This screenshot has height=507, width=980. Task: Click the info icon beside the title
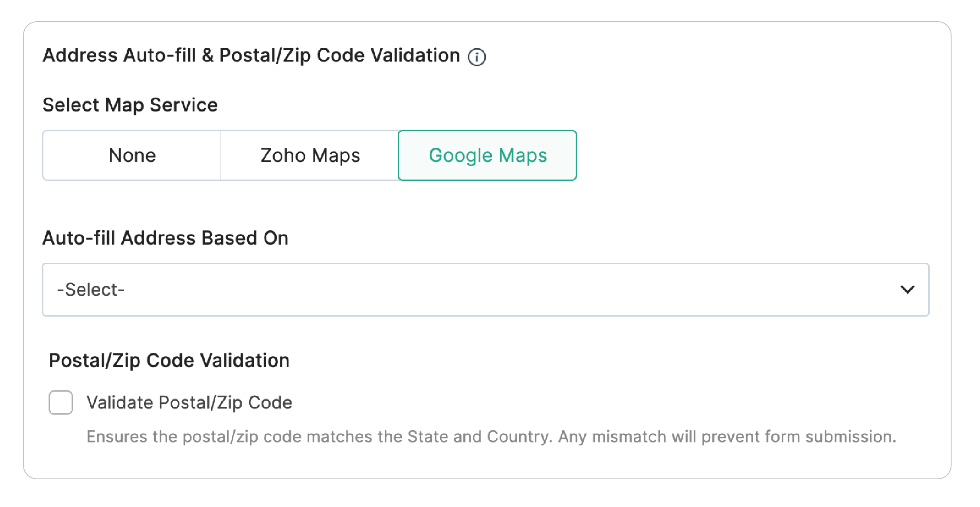click(477, 57)
